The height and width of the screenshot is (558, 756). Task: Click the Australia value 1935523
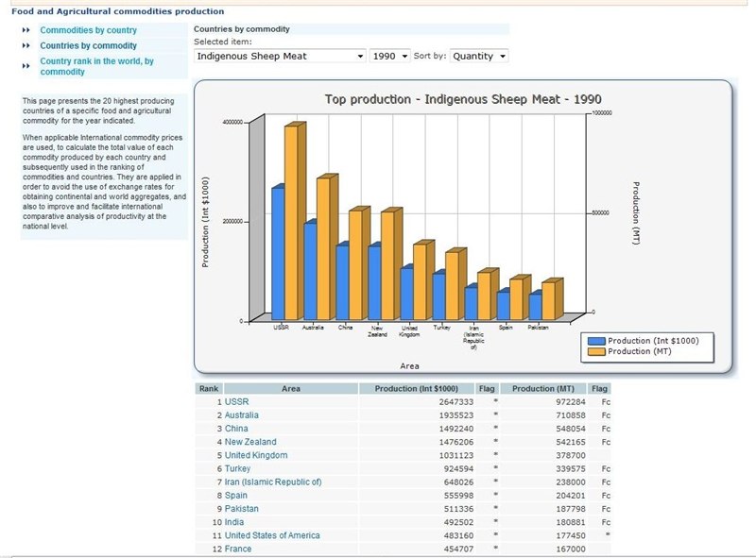tap(456, 415)
